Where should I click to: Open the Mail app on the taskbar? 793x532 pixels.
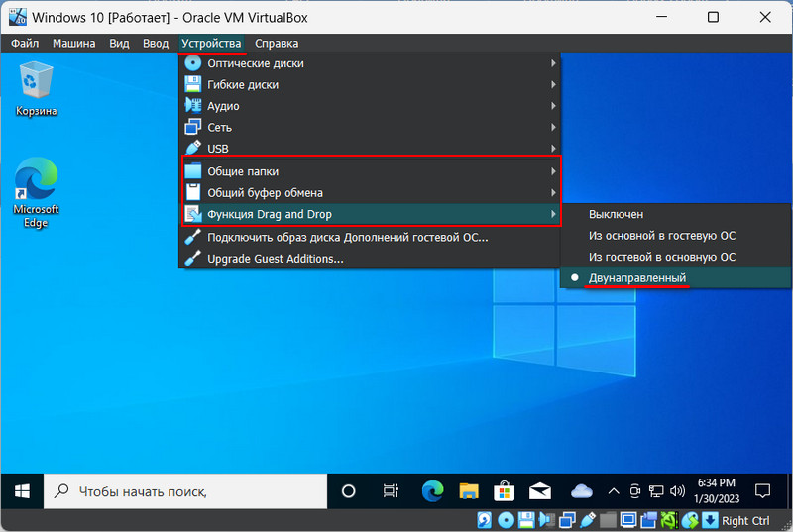[x=540, y=491]
